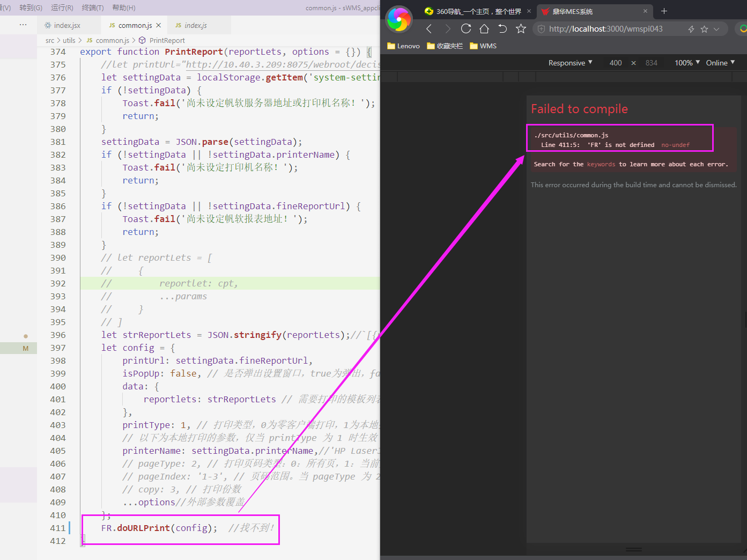The image size is (747, 560).
Task: Click line number 374 in the gutter
Action: click(x=57, y=52)
